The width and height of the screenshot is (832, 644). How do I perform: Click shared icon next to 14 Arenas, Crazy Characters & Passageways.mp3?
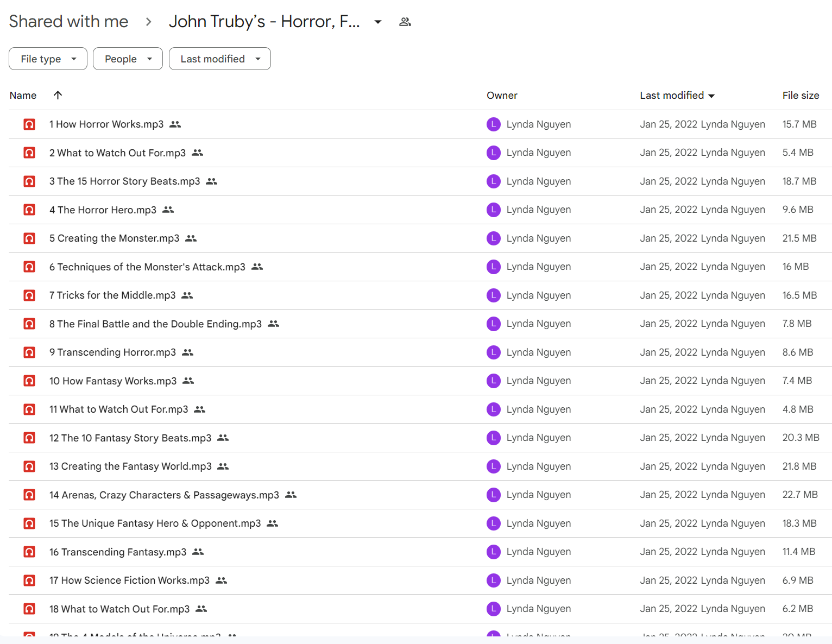tap(291, 495)
